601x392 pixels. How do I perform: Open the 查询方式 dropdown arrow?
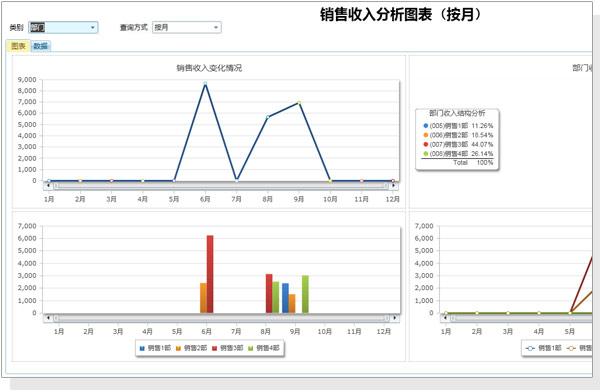point(216,28)
